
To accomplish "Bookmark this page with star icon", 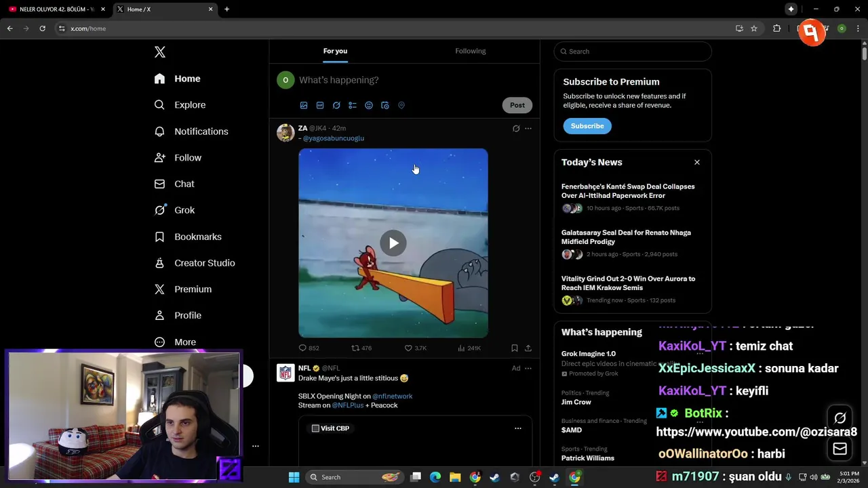I will 754,28.
